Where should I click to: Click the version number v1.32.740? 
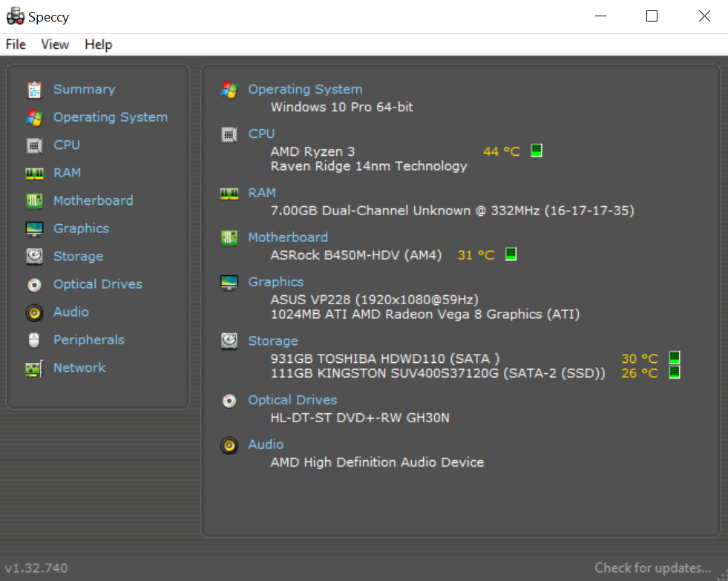pyautogui.click(x=36, y=568)
